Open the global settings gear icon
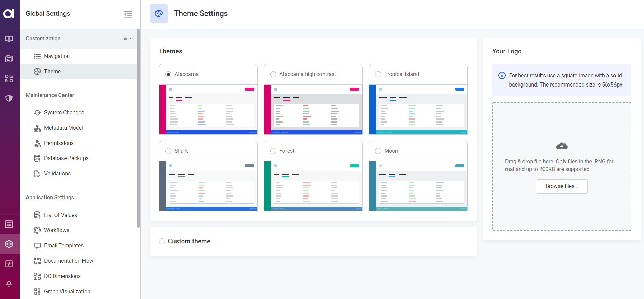 (9, 244)
